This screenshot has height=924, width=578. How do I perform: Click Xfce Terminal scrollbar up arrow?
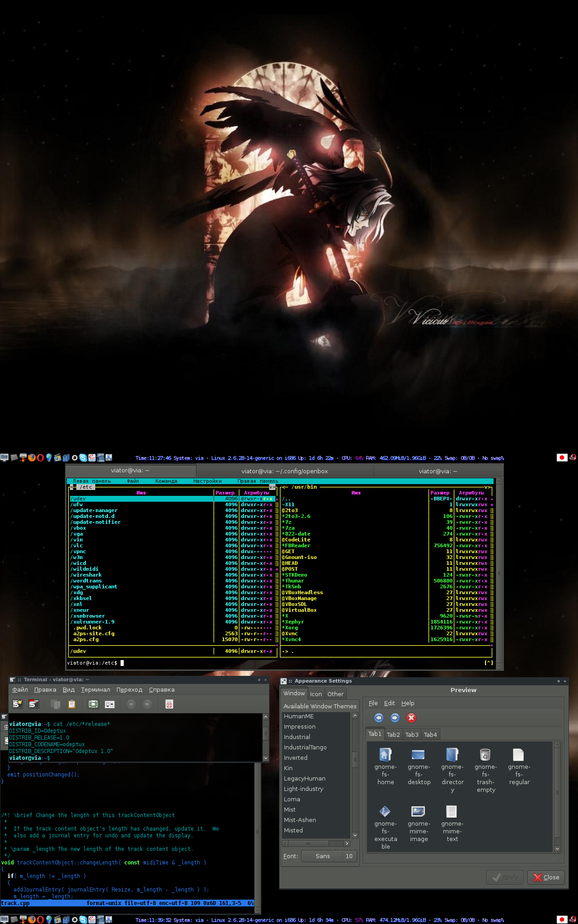point(266,716)
